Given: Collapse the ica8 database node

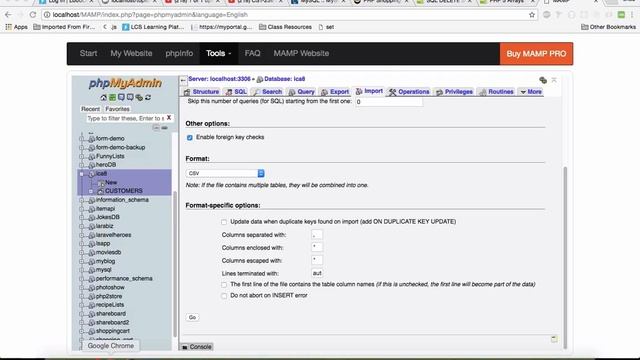Looking at the screenshot, I should (82, 174).
